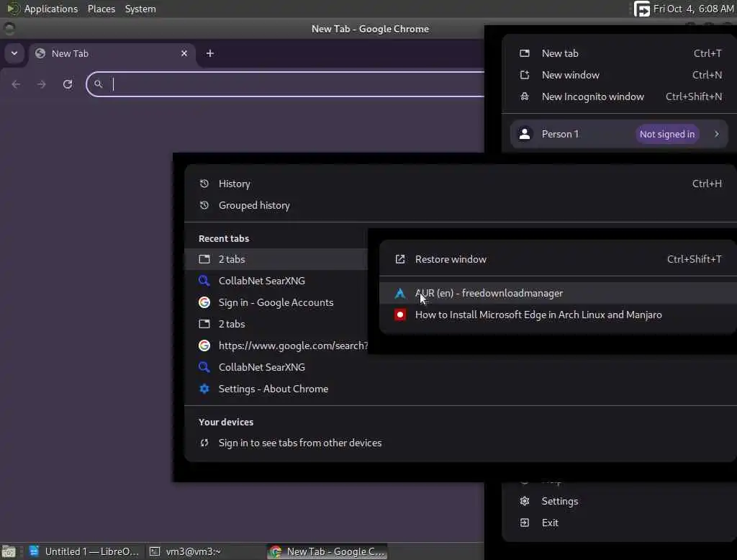The width and height of the screenshot is (737, 560).
Task: Click the clock showing Fri Oct 4
Action: [x=693, y=9]
